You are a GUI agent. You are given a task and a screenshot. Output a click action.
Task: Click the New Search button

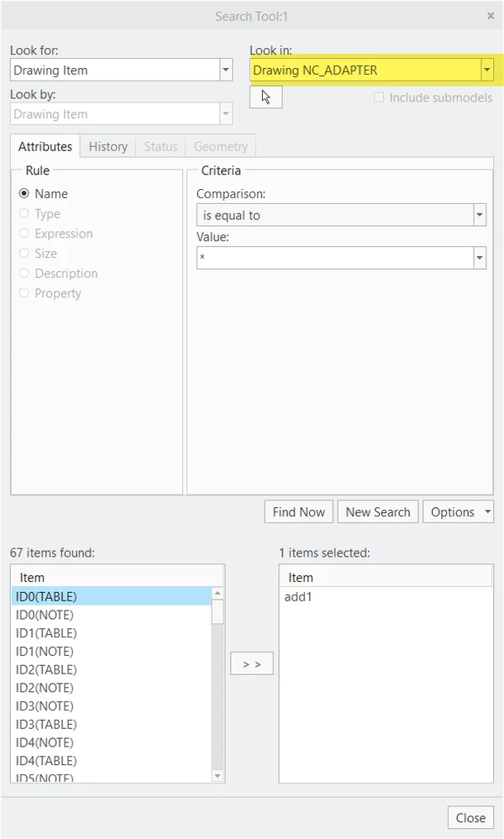point(378,512)
